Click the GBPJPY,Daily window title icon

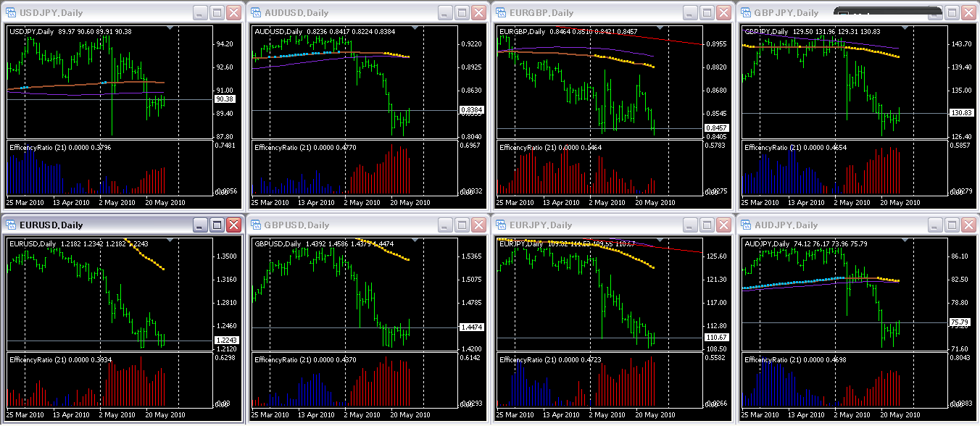745,13
